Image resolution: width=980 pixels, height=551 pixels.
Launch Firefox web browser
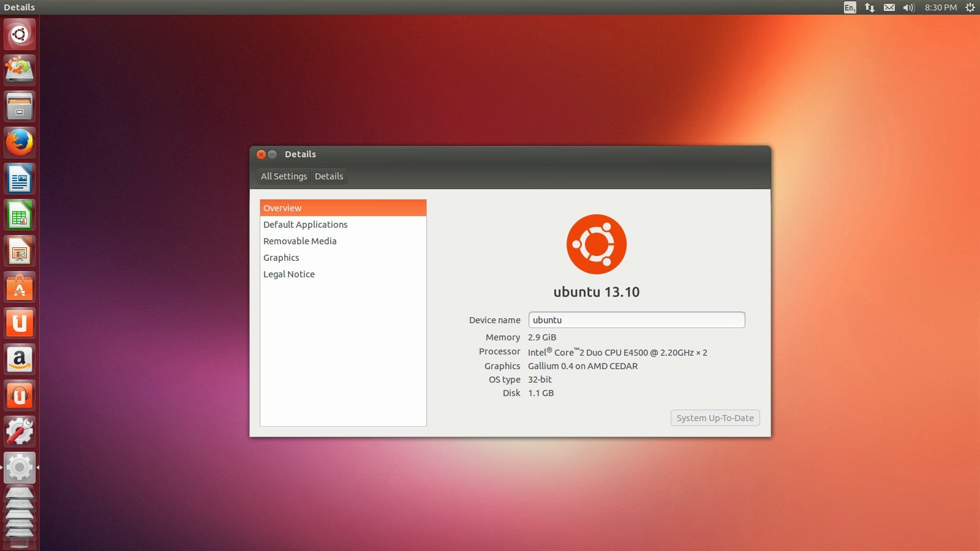20,143
